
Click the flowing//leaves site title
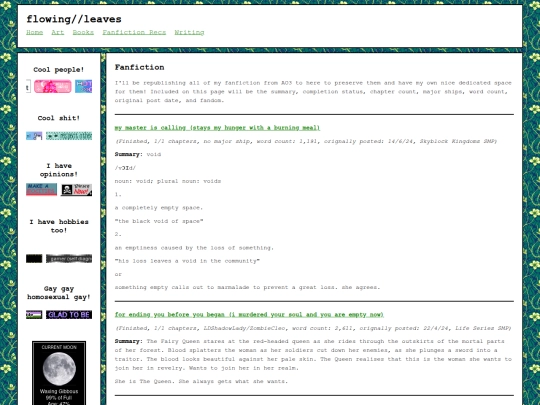(x=74, y=19)
